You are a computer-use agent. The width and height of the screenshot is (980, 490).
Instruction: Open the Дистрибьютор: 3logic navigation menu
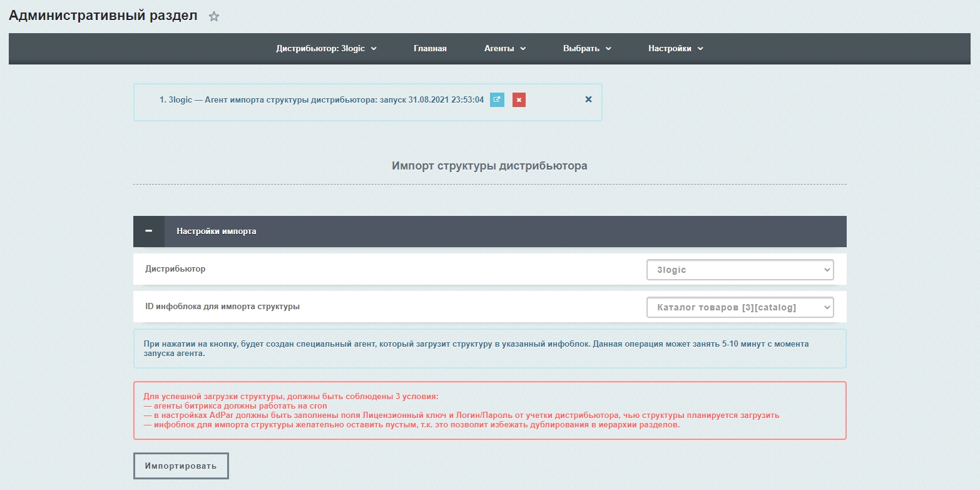[x=326, y=49]
